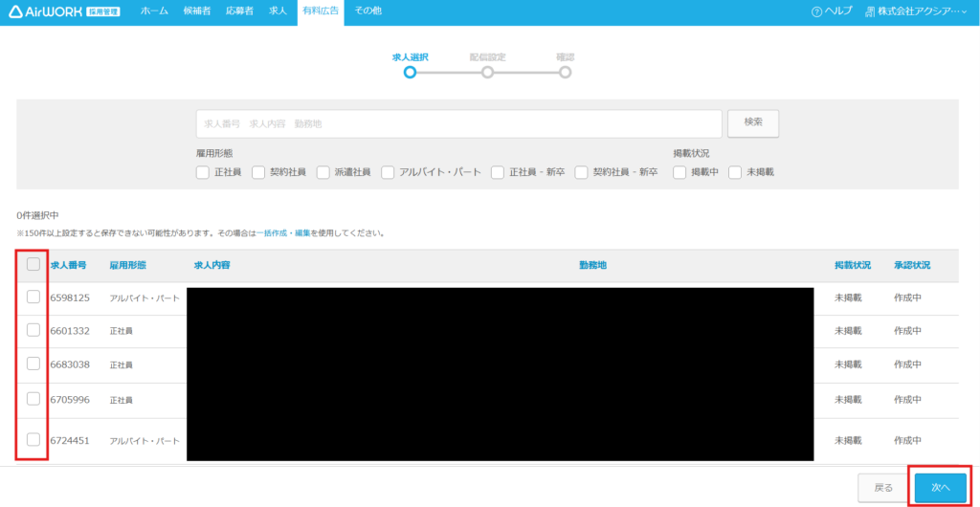Focus the job search input field

[458, 124]
